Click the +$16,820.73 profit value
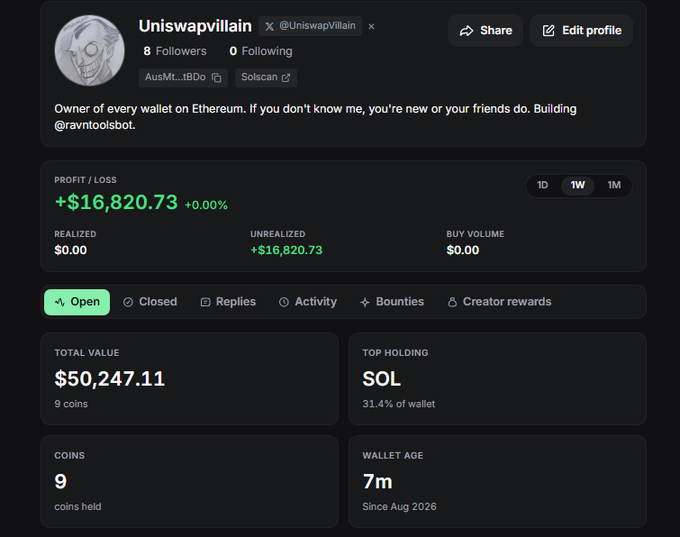680x537 pixels. coord(116,202)
